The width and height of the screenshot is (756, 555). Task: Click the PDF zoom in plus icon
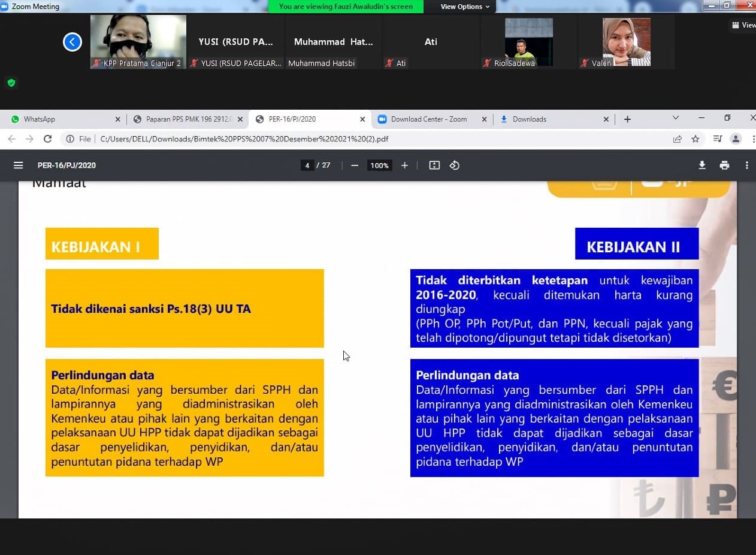405,165
